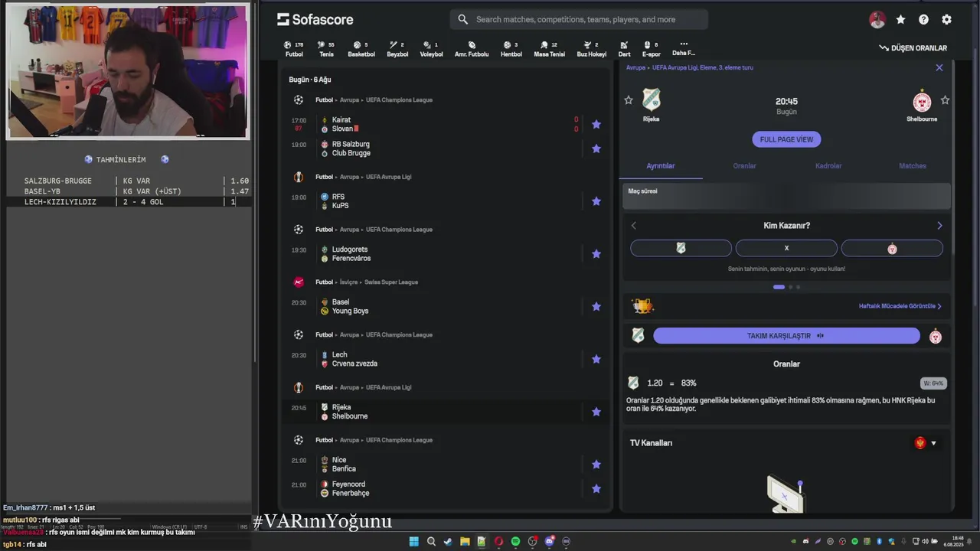Toggle favorite star for Lech vs Crvena zvezda
This screenshot has width=980, height=551.
pyautogui.click(x=596, y=359)
